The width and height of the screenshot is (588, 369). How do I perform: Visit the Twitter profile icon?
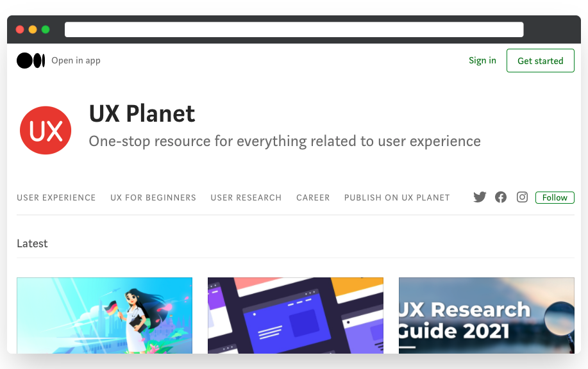pyautogui.click(x=480, y=197)
